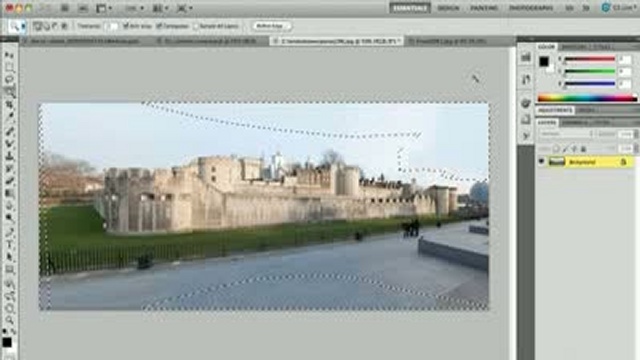Select the Clone Stamp tool
640x360 pixels.
9,155
